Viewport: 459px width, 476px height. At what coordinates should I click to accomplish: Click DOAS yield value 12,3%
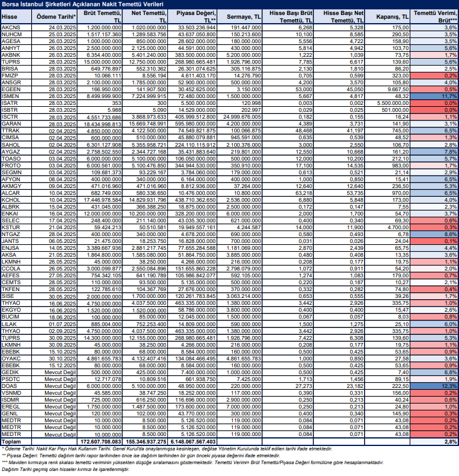(434, 386)
